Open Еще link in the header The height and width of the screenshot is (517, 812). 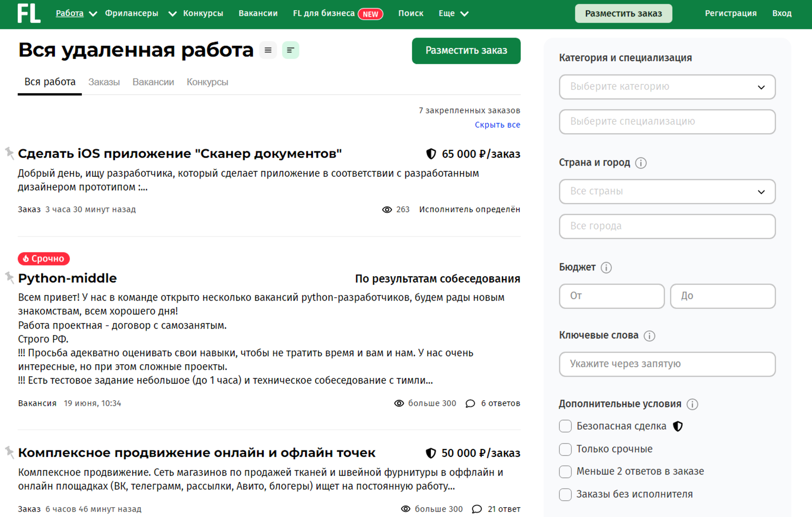pos(446,13)
